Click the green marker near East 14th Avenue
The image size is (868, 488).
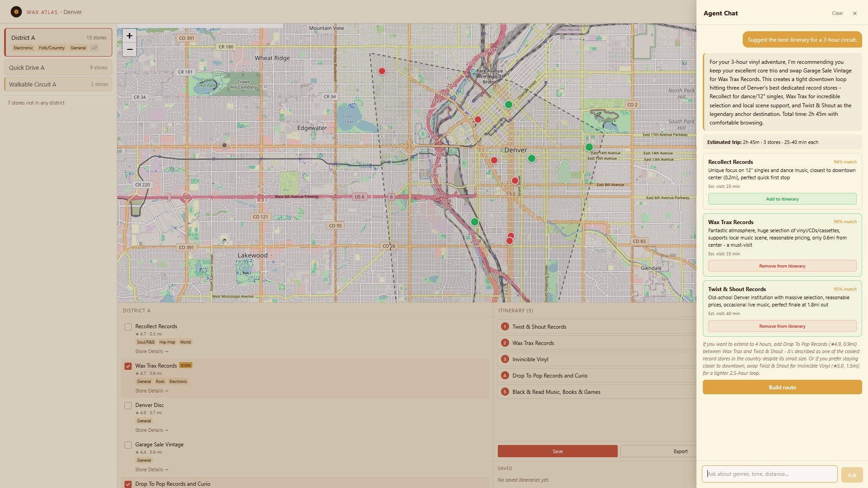pos(589,147)
